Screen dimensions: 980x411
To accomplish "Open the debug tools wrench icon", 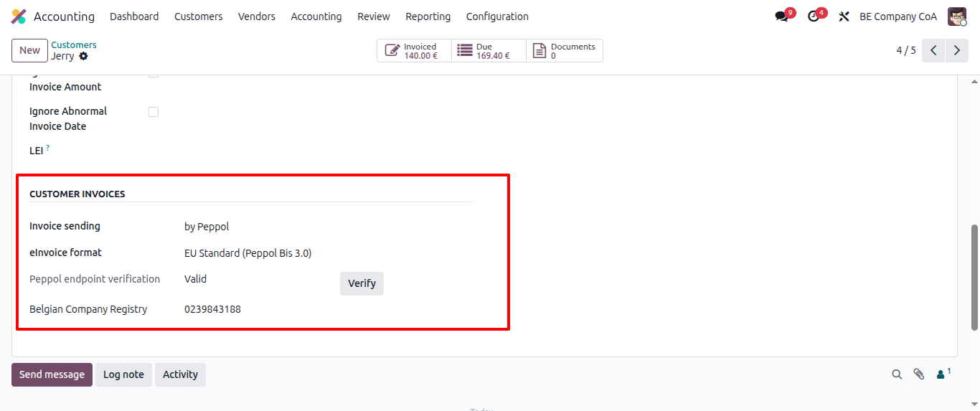I will coord(844,16).
